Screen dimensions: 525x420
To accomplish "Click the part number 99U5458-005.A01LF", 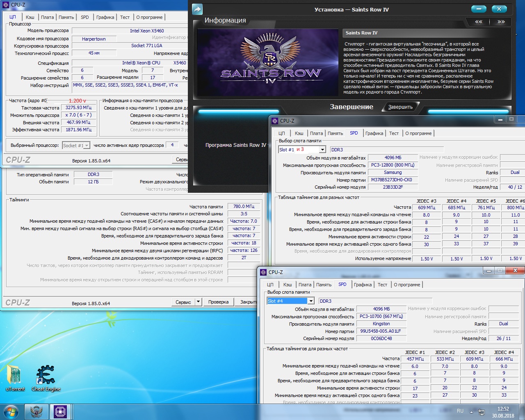I will [381, 331].
